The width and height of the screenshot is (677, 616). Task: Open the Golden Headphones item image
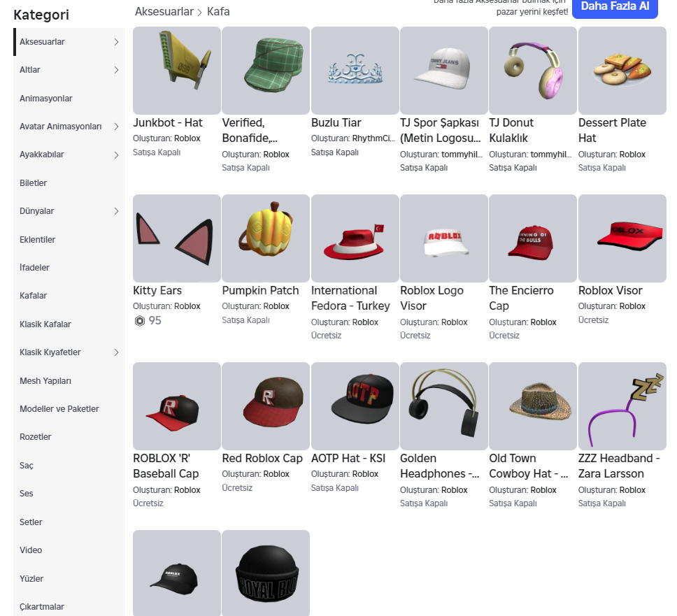pos(444,406)
